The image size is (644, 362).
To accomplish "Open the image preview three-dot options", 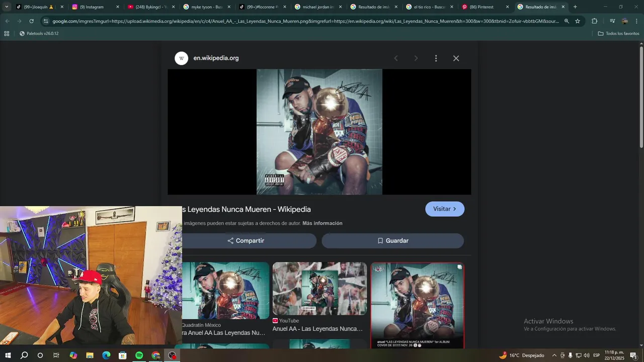I will click(x=436, y=58).
